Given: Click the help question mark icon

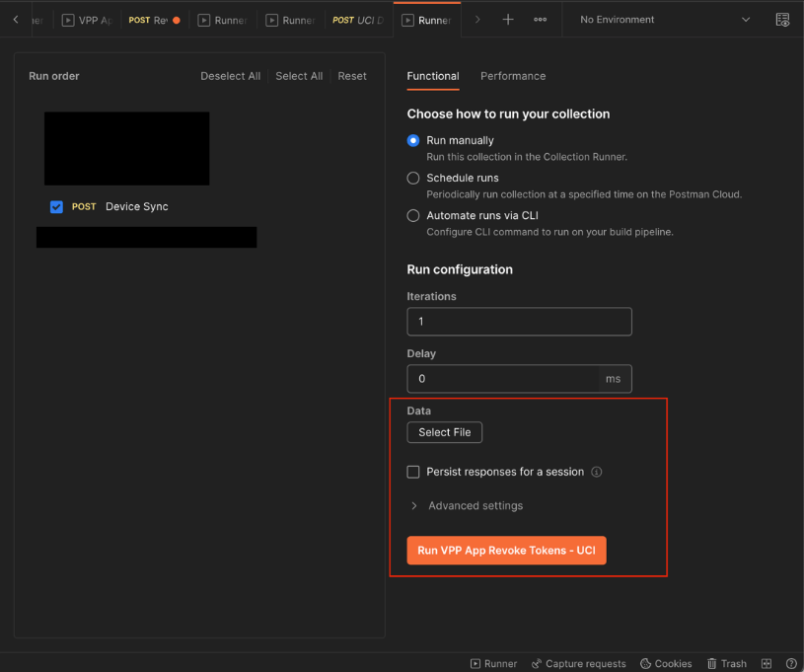Looking at the screenshot, I should point(791,663).
